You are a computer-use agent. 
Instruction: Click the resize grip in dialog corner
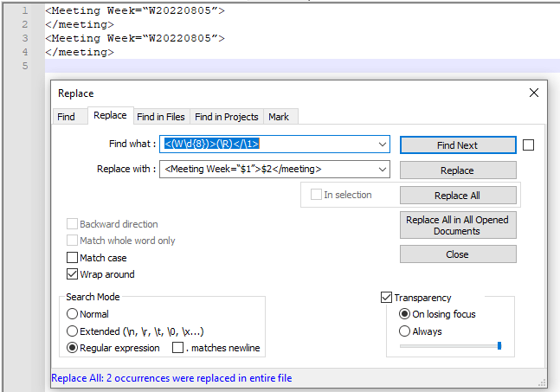coord(542,383)
